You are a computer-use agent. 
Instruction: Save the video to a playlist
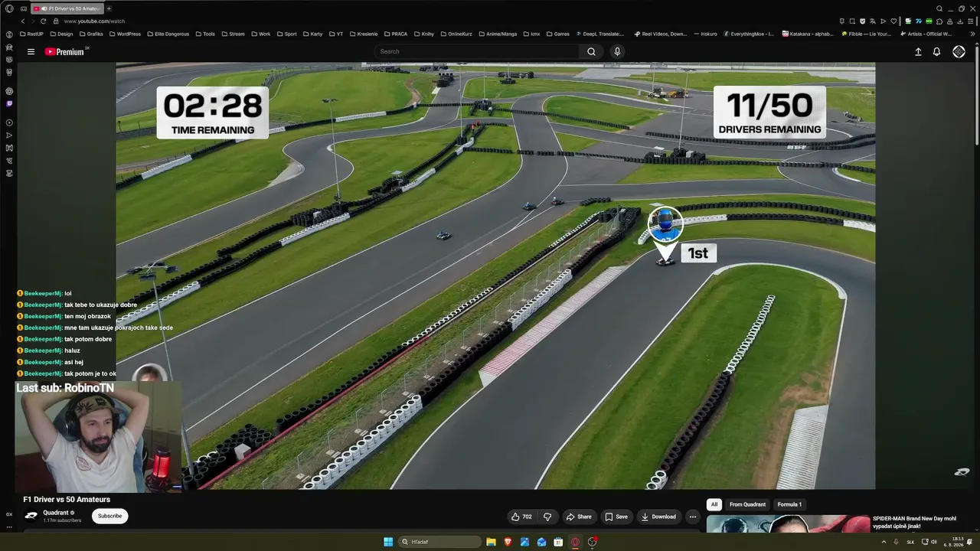(x=616, y=517)
